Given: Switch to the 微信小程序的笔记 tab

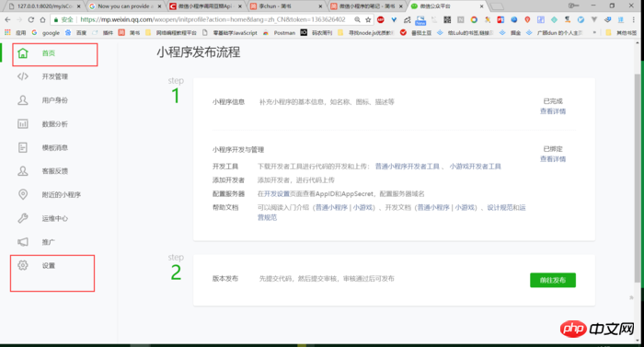Looking at the screenshot, I should click(366, 6).
